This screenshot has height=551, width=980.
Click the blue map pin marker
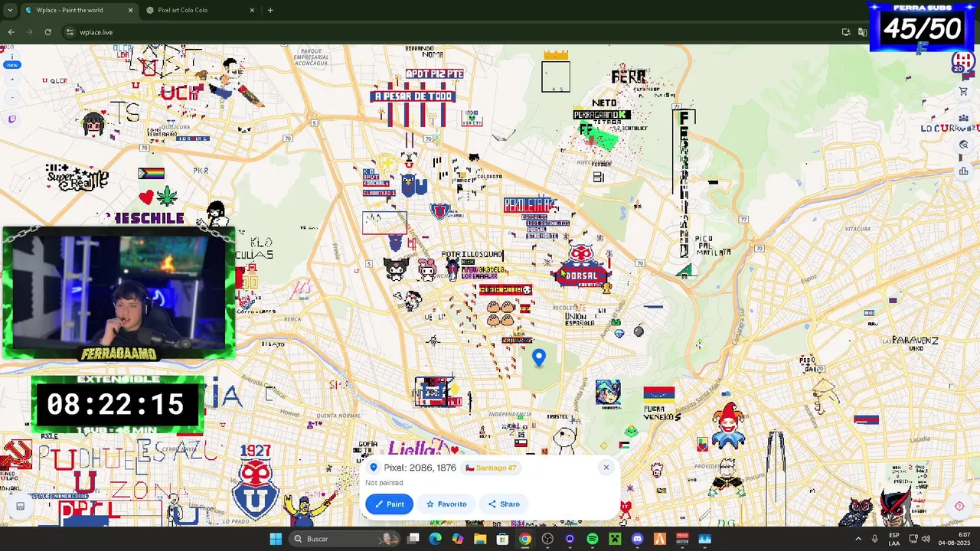(x=538, y=357)
